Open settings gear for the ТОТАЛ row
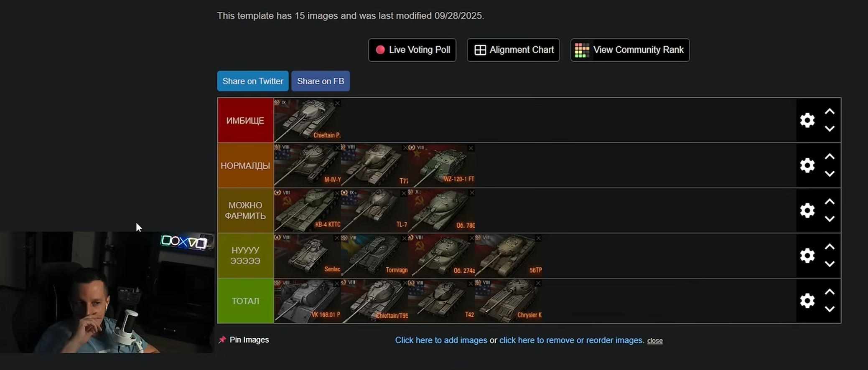The image size is (868, 370). (807, 301)
